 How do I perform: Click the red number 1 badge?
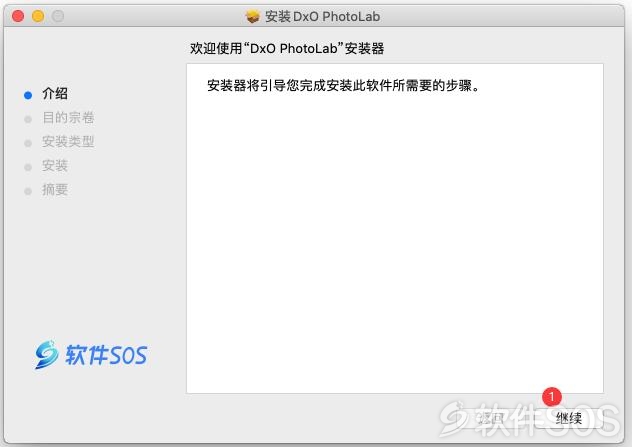[x=552, y=397]
